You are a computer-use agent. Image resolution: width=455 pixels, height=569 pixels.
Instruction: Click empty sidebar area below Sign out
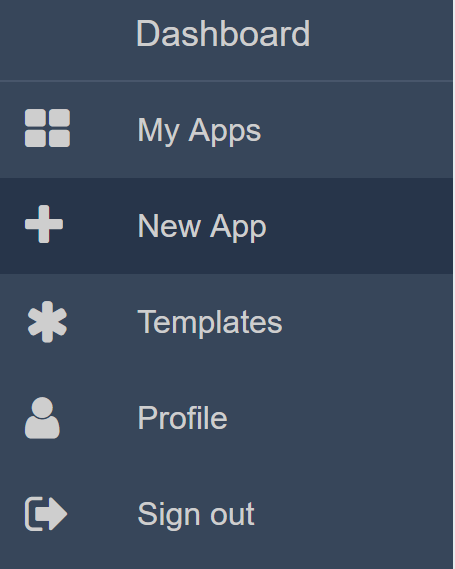(x=226, y=565)
